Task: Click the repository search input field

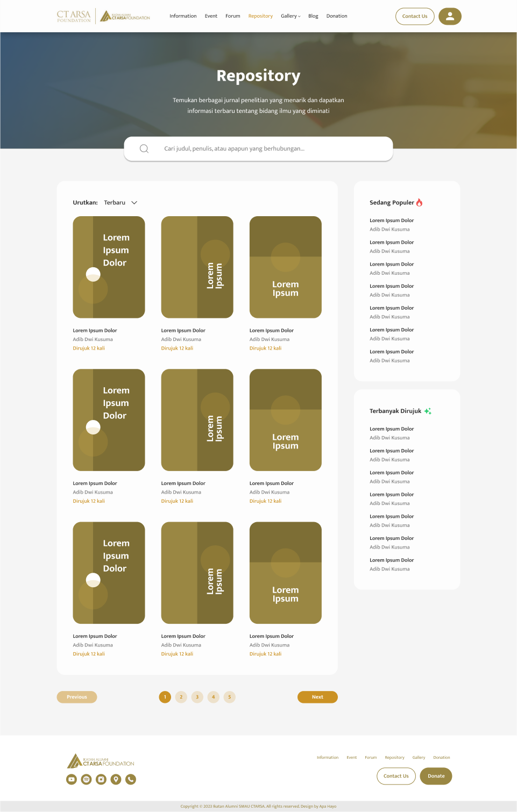Action: [269, 149]
